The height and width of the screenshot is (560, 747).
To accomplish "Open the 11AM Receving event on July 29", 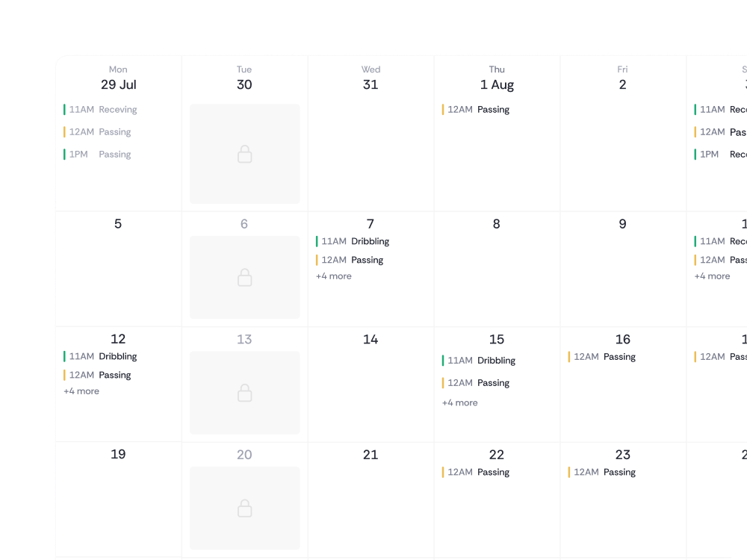I will point(105,109).
